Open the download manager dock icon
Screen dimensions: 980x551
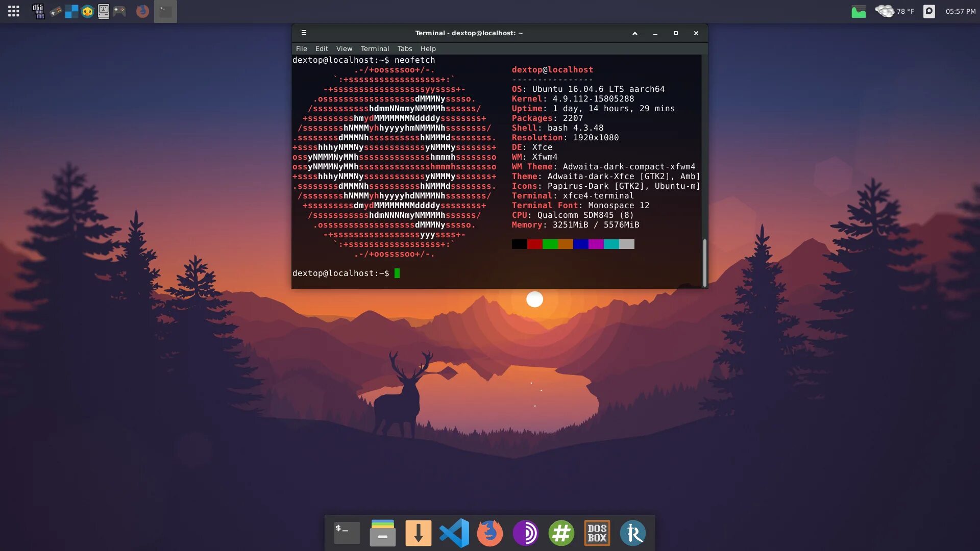[419, 533]
